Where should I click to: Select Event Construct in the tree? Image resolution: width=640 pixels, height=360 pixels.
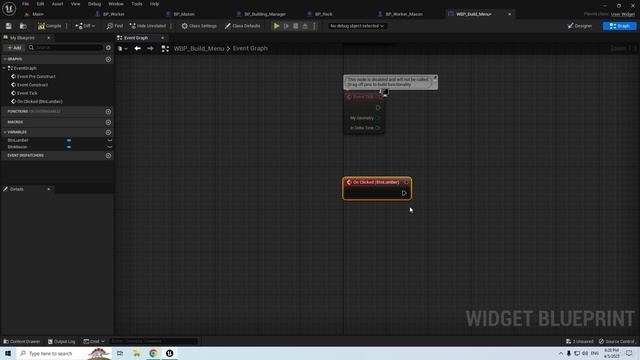point(32,85)
